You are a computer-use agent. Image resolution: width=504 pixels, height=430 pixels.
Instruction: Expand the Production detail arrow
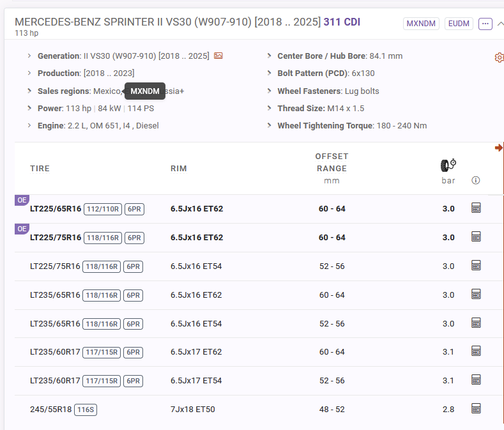pos(29,73)
